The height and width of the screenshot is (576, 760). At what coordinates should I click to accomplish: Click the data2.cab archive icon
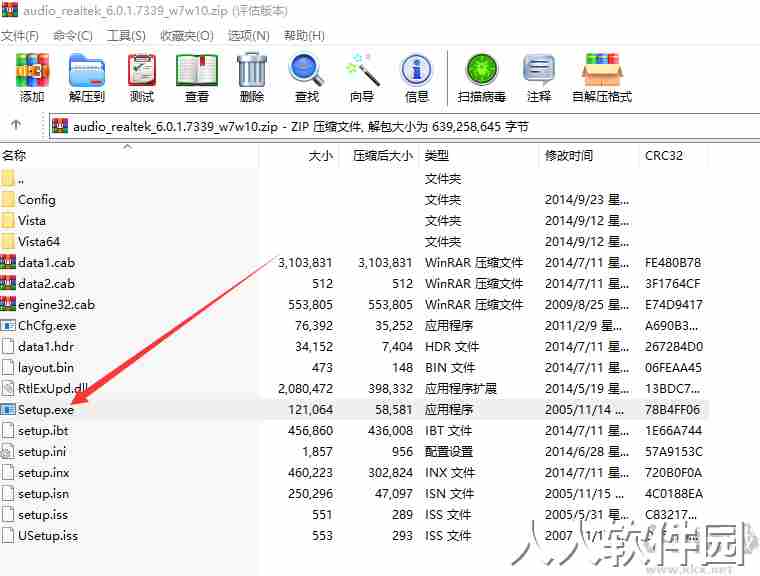pyautogui.click(x=8, y=284)
